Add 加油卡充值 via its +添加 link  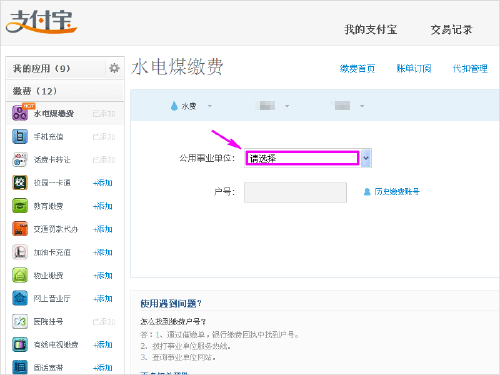tap(103, 252)
